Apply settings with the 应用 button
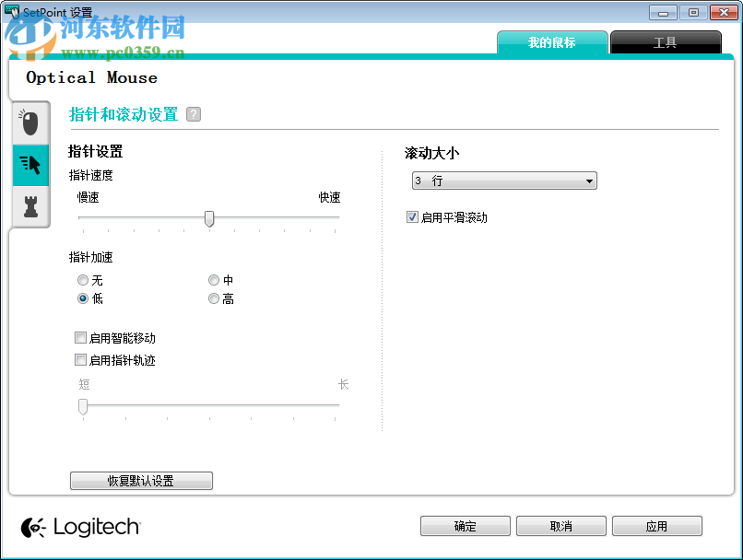 (657, 525)
